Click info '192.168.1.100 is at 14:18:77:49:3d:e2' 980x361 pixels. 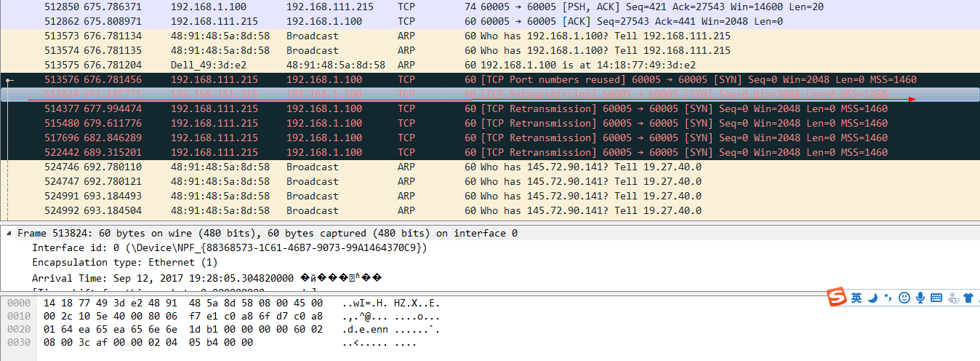point(588,65)
